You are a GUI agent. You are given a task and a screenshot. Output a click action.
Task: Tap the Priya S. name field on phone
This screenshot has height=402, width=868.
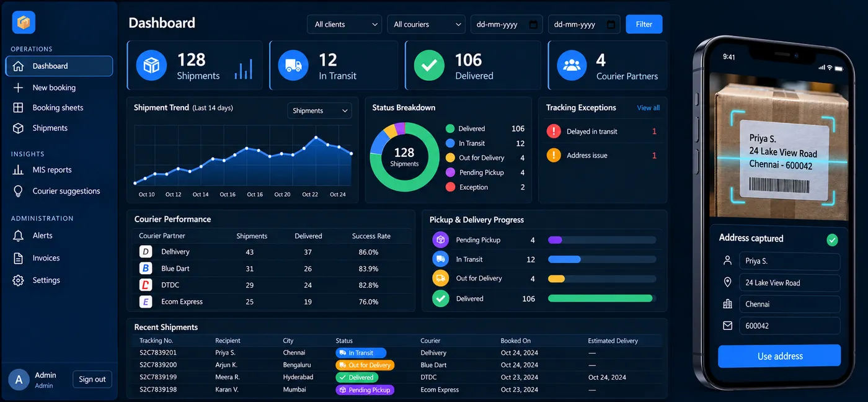click(x=789, y=261)
